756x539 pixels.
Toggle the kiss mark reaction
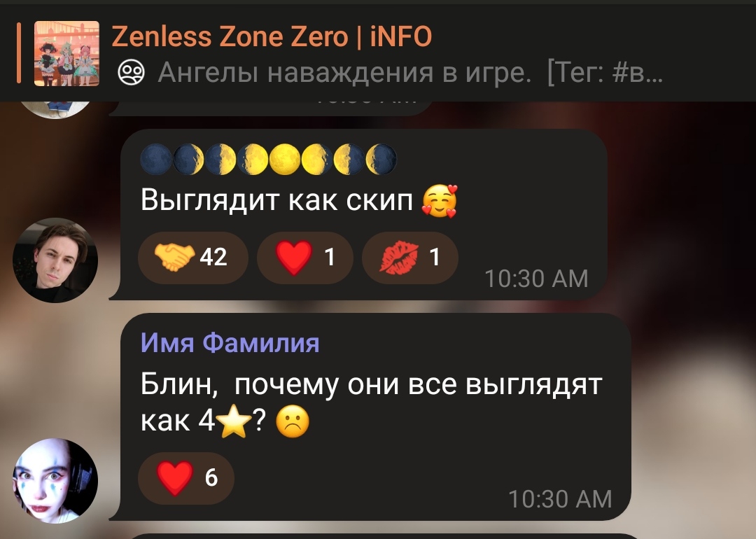[x=409, y=258]
